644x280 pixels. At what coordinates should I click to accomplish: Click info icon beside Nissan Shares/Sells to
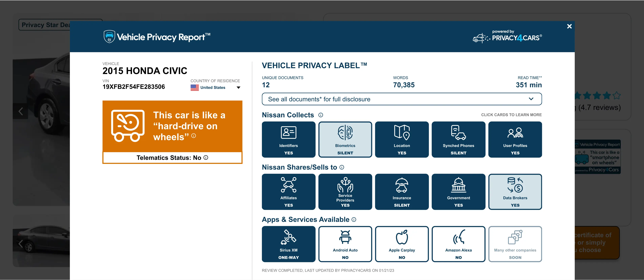[342, 167]
